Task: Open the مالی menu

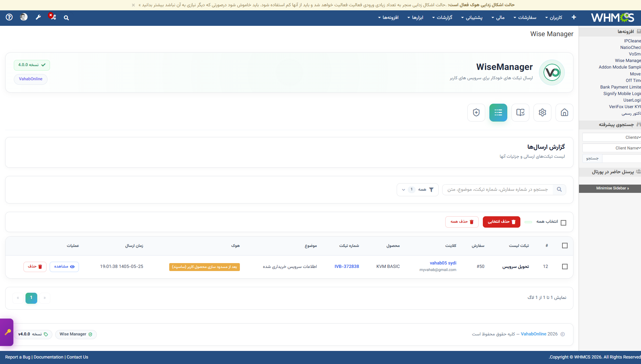Action: tap(498, 18)
